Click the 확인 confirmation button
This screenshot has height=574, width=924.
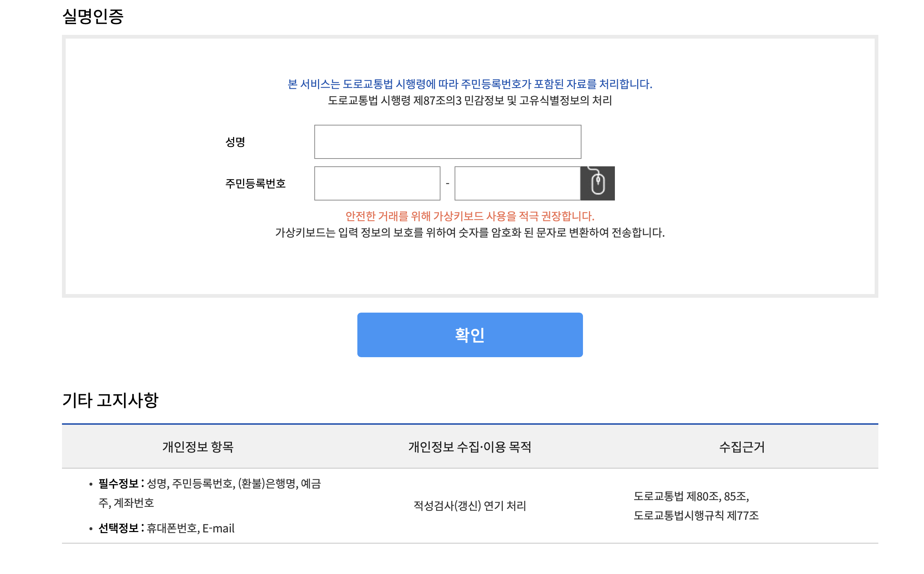[469, 335]
